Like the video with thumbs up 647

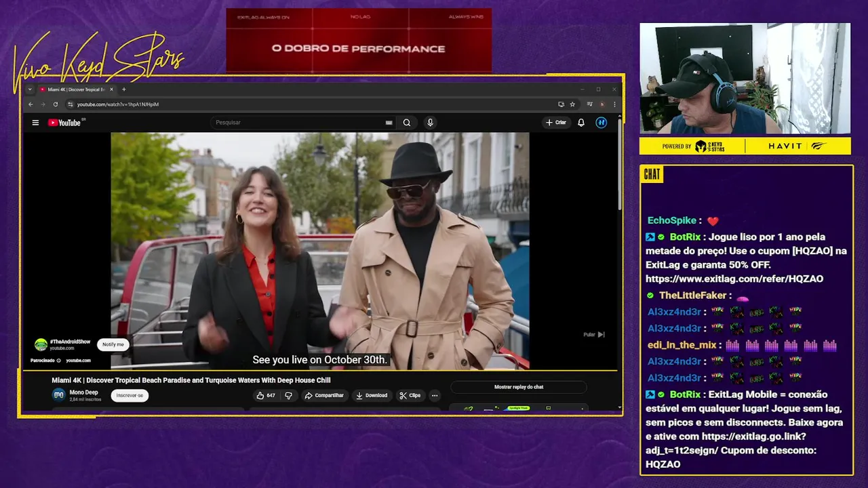pos(265,395)
